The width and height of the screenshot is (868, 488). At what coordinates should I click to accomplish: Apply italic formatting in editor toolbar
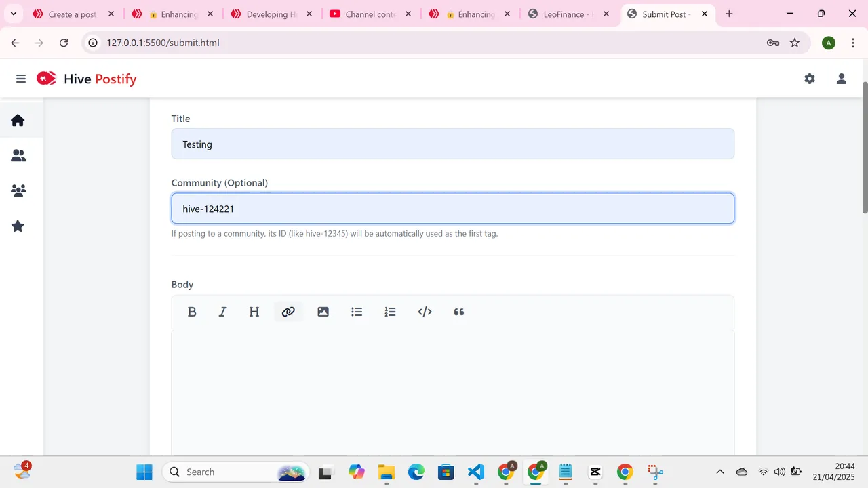tap(222, 312)
